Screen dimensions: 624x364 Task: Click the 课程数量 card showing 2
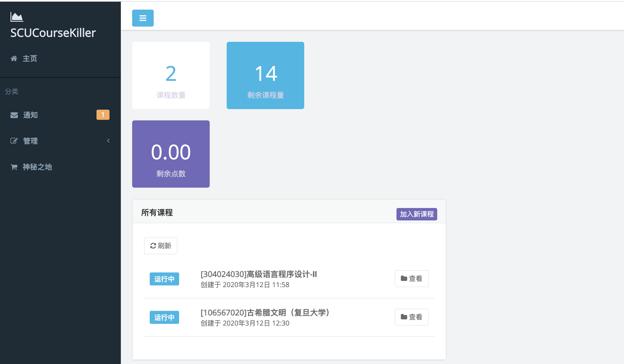[171, 75]
